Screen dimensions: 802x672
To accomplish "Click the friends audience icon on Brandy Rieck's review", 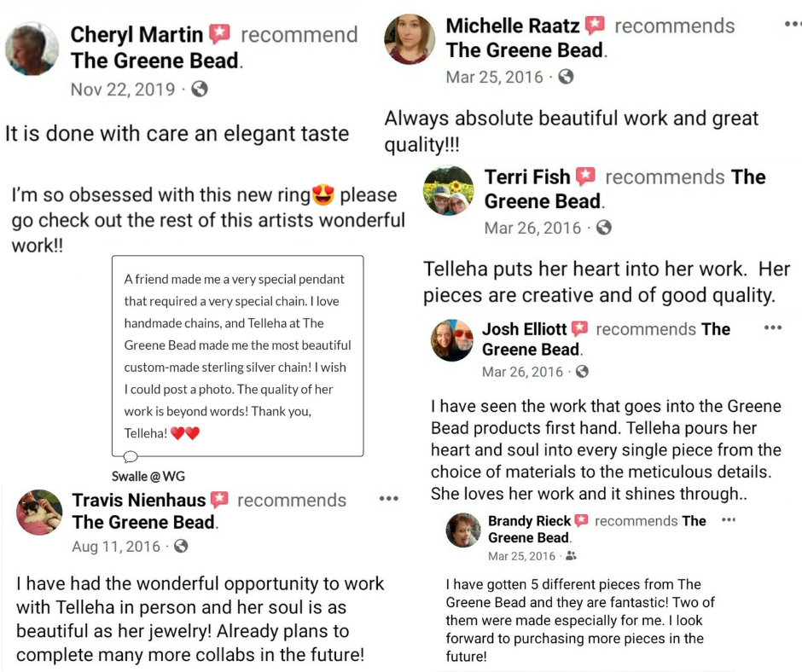I will coord(571,556).
